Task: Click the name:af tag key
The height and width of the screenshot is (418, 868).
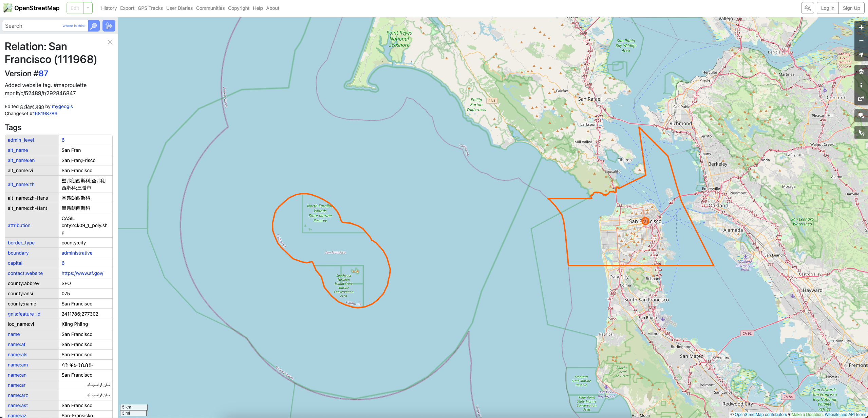Action: [17, 344]
